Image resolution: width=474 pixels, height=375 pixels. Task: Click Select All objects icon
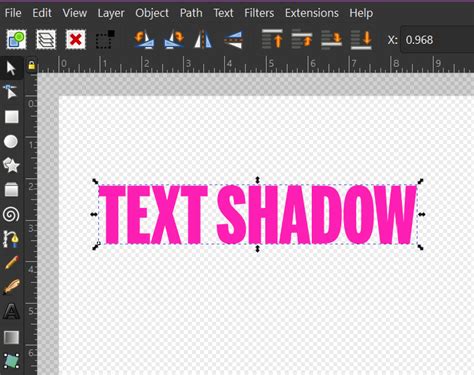tap(16, 40)
